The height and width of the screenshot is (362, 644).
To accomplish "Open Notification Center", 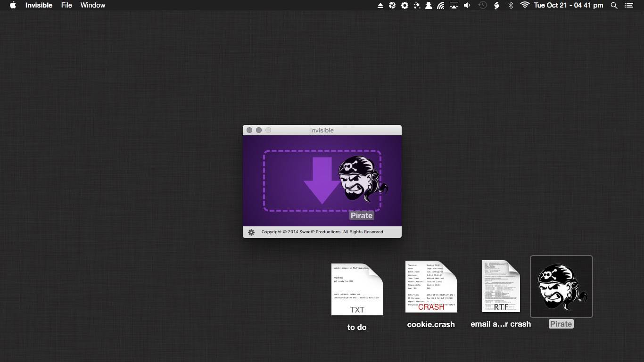I will click(628, 5).
